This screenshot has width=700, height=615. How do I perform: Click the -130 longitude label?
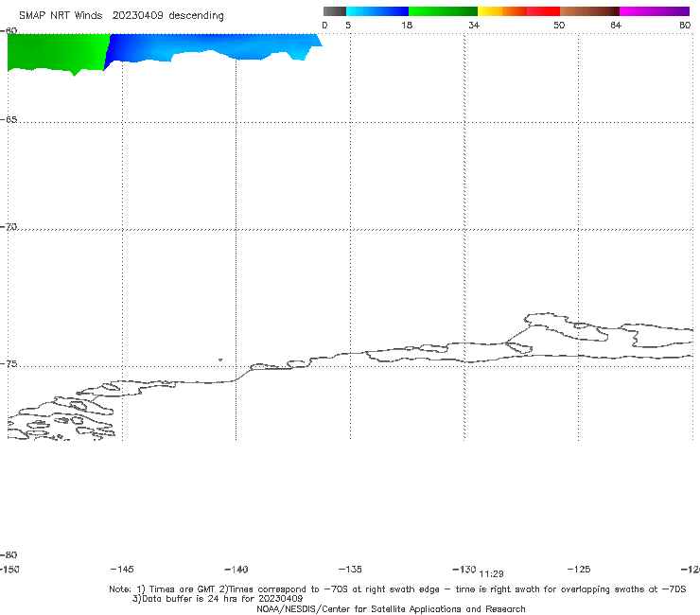tap(464, 570)
